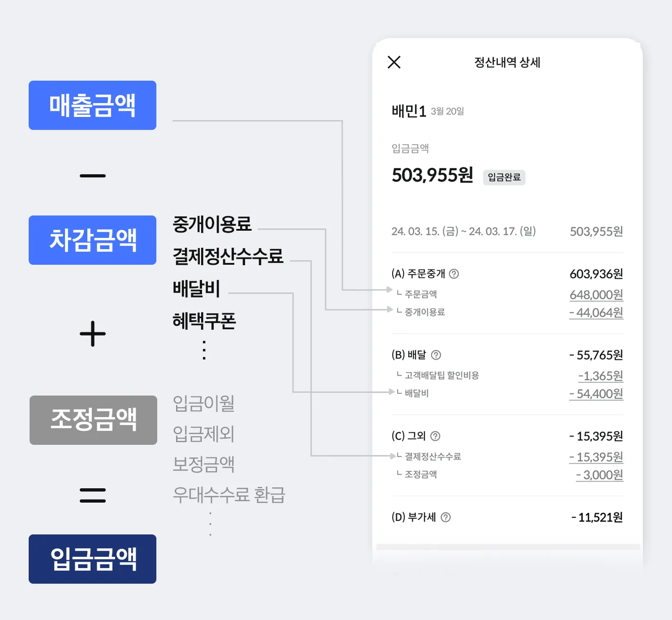Click the 입금완료 status badge
The width and height of the screenshot is (672, 620).
[504, 177]
